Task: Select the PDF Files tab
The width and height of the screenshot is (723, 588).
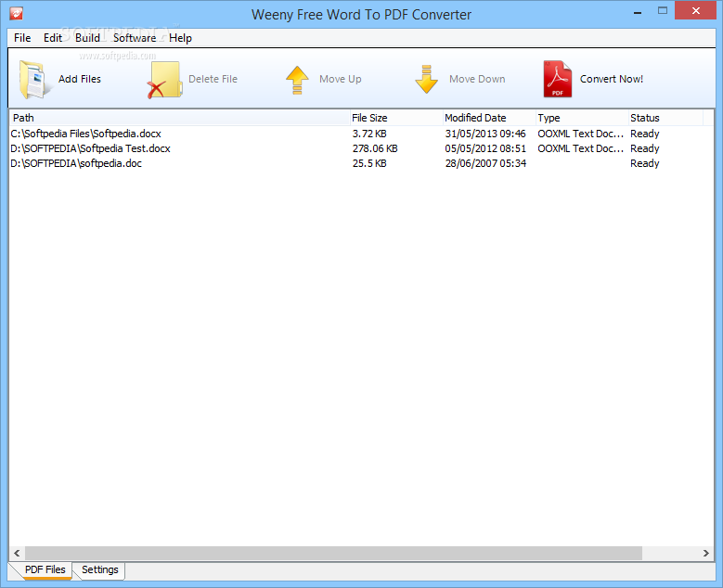Action: 45,569
